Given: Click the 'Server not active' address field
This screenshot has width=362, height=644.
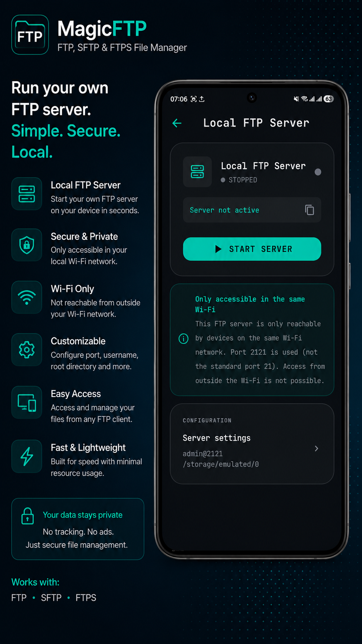Looking at the screenshot, I should 252,210.
